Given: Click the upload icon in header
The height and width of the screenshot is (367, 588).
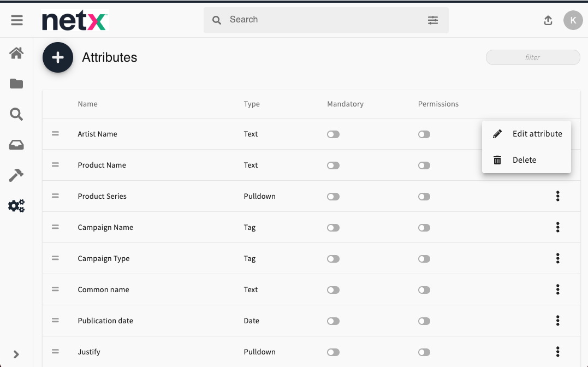Looking at the screenshot, I should [548, 20].
